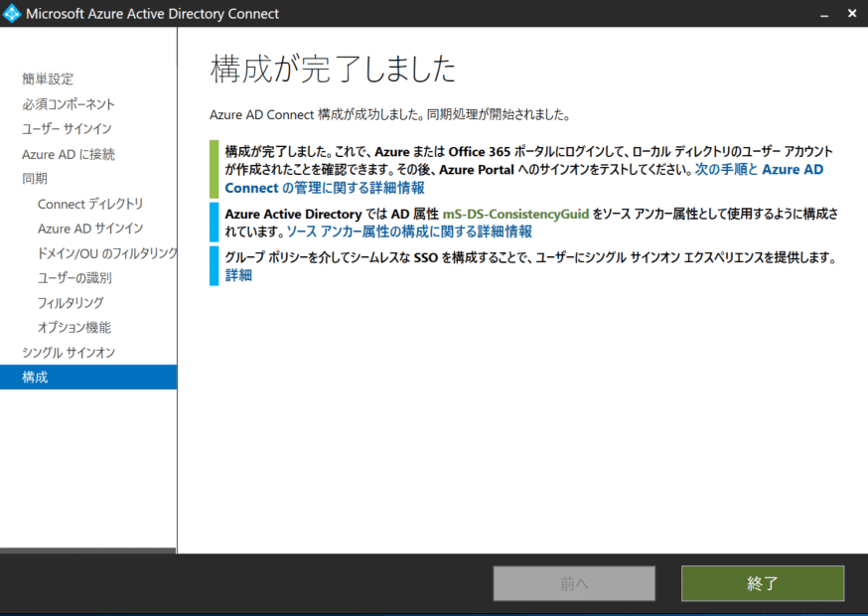
Task: Select Connect ディレクトリ sub-step
Action: pyautogui.click(x=90, y=204)
